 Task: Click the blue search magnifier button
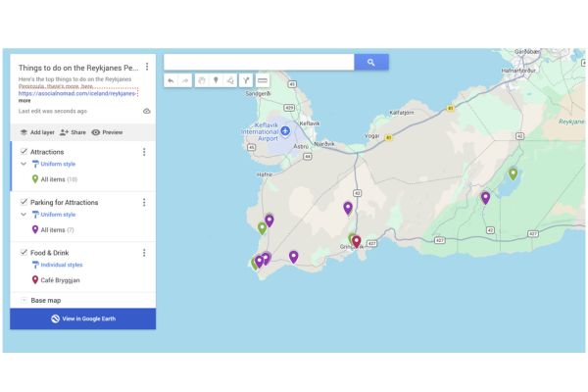click(x=371, y=63)
